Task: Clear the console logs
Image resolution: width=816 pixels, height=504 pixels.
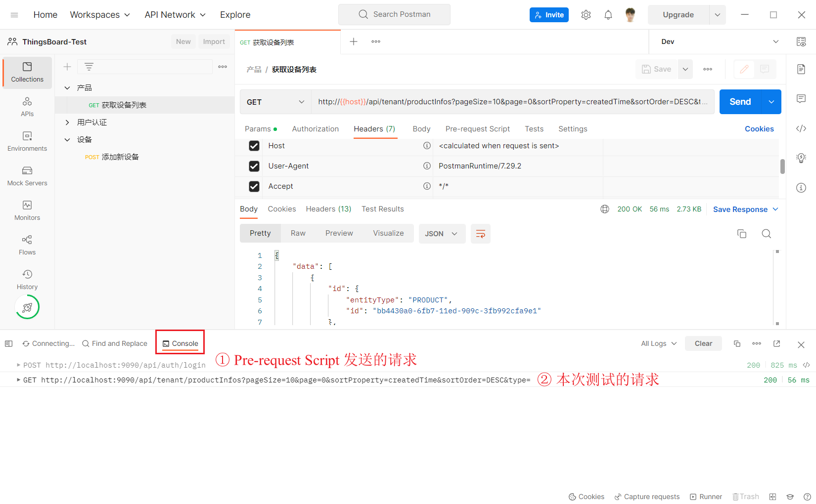Action: (x=703, y=343)
